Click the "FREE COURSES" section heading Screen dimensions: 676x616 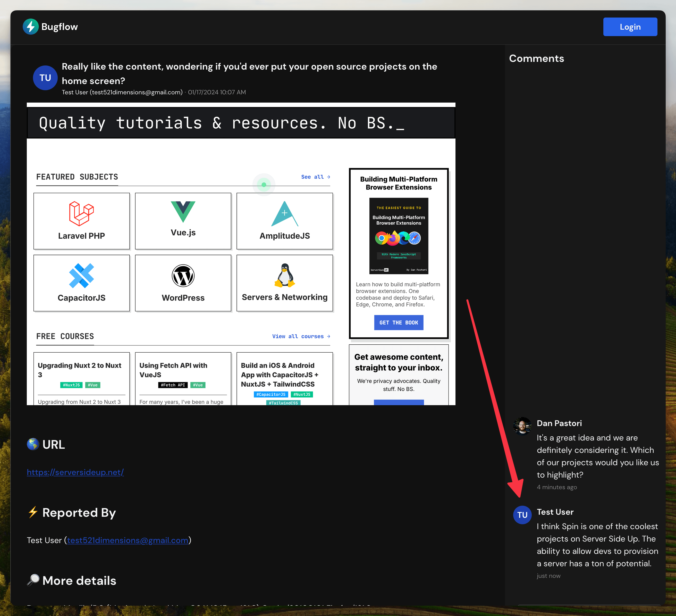point(65,336)
